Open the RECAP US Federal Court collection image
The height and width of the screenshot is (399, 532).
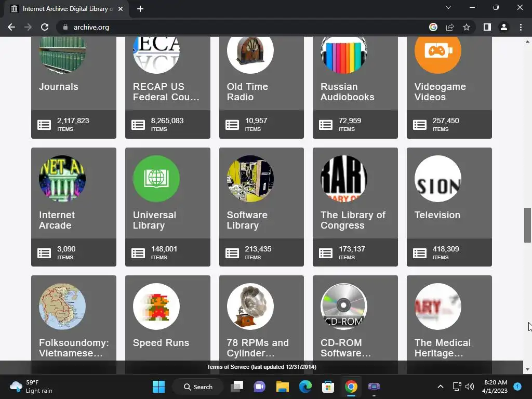156,55
